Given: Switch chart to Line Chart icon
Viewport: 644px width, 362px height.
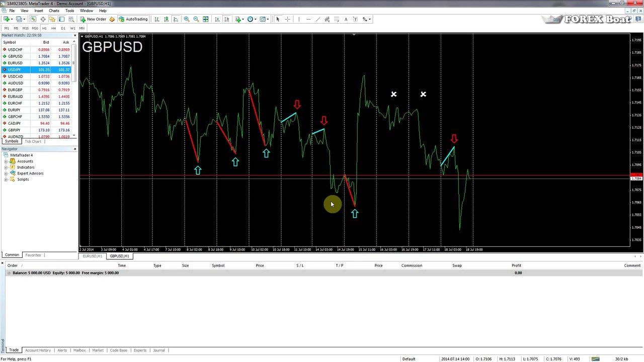Looking at the screenshot, I should 176,19.
